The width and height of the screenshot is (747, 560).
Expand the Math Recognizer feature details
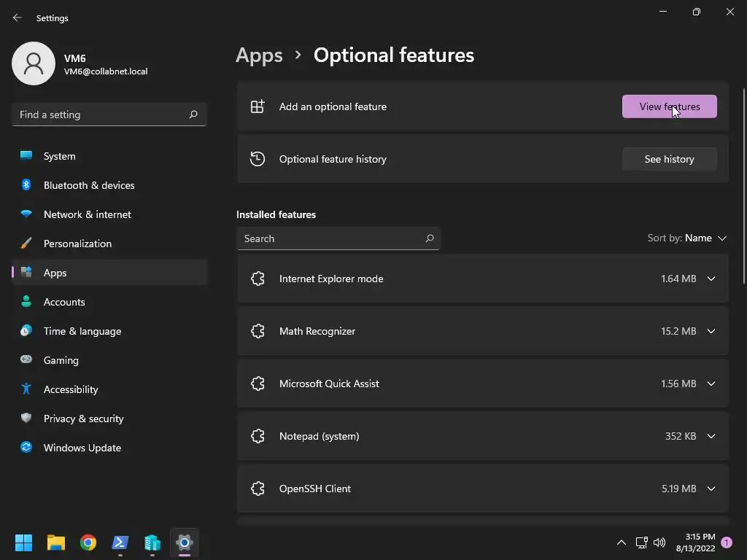pyautogui.click(x=711, y=331)
